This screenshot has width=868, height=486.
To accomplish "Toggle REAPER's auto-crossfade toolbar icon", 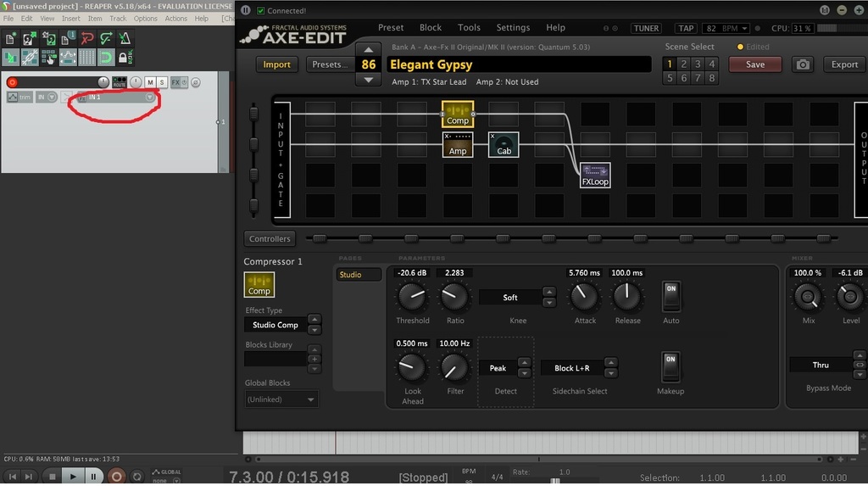I will 10,57.
